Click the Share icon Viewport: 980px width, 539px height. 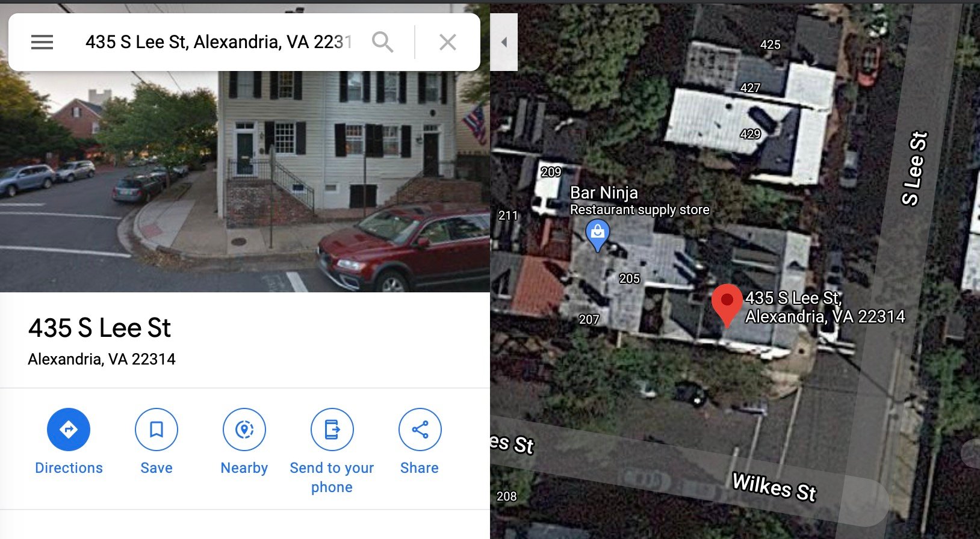[x=420, y=430]
